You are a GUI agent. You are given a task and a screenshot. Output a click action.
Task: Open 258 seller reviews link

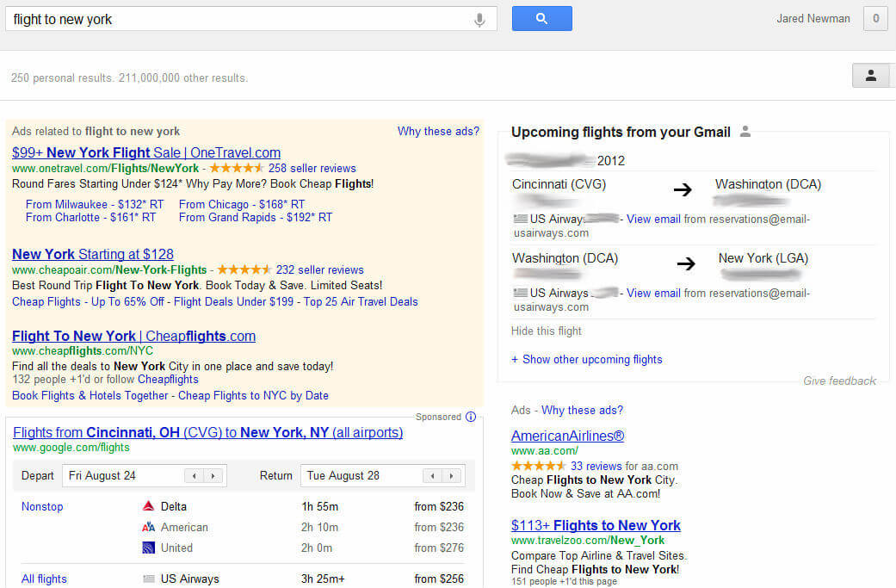pos(312,168)
